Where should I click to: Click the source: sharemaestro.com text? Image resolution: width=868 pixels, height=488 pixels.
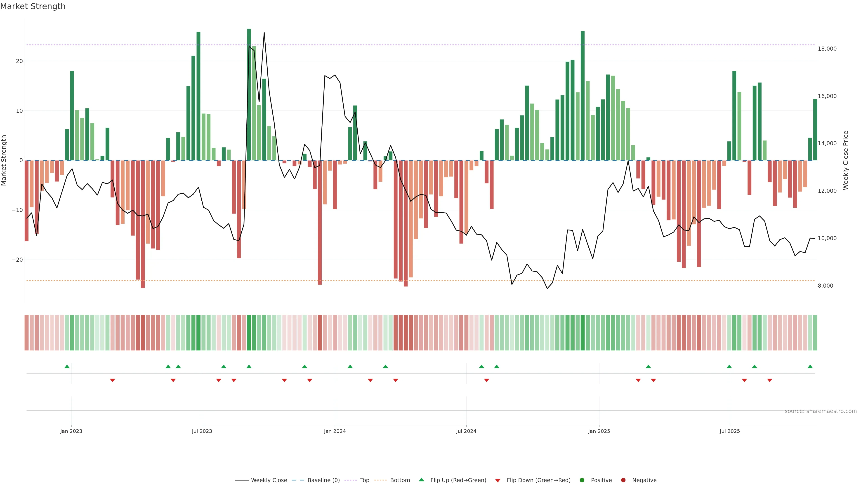[x=821, y=411]
